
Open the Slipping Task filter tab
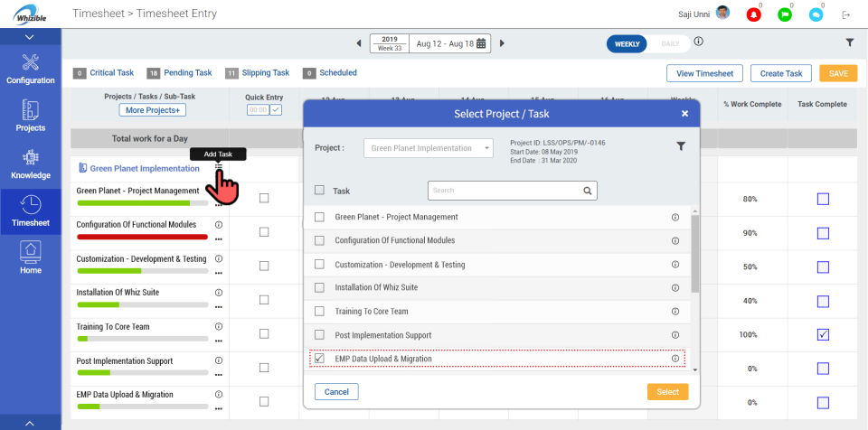coord(258,73)
